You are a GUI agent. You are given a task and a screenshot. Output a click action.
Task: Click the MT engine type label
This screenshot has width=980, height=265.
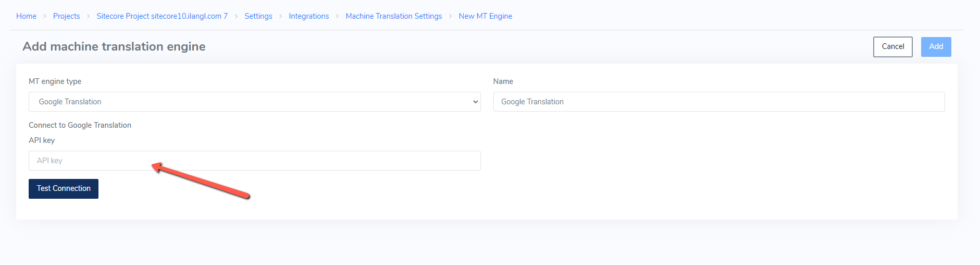(x=55, y=81)
